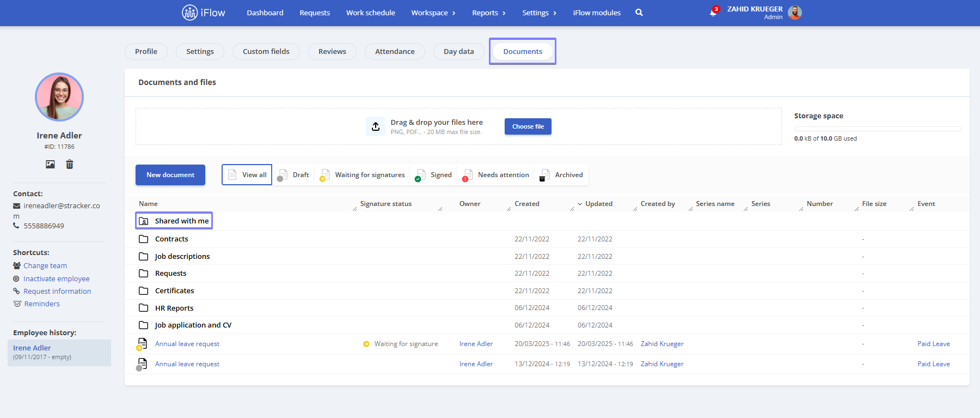Open the search magnifier in the navbar

[x=639, y=13]
